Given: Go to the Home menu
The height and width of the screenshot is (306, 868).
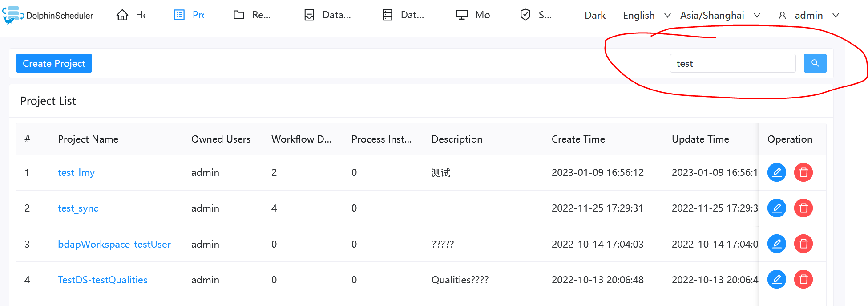Looking at the screenshot, I should click(130, 15).
